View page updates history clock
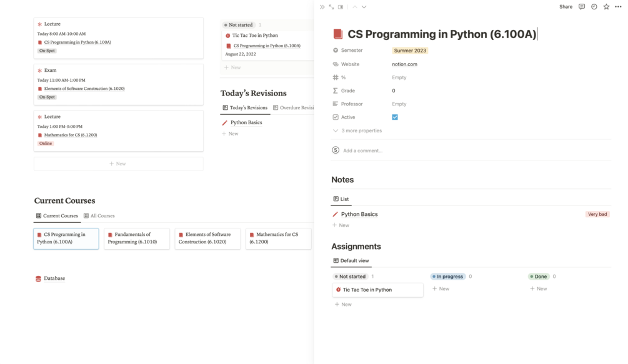Screen dimensions: 628x364 pyautogui.click(x=594, y=7)
